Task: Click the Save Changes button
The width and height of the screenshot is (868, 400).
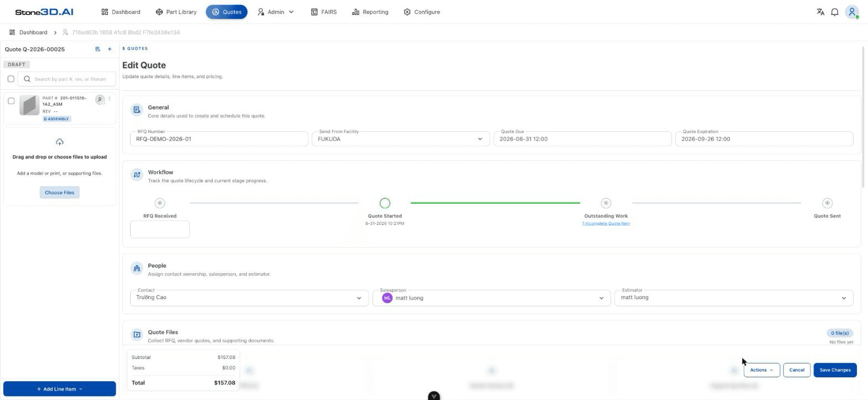Action: coord(835,370)
